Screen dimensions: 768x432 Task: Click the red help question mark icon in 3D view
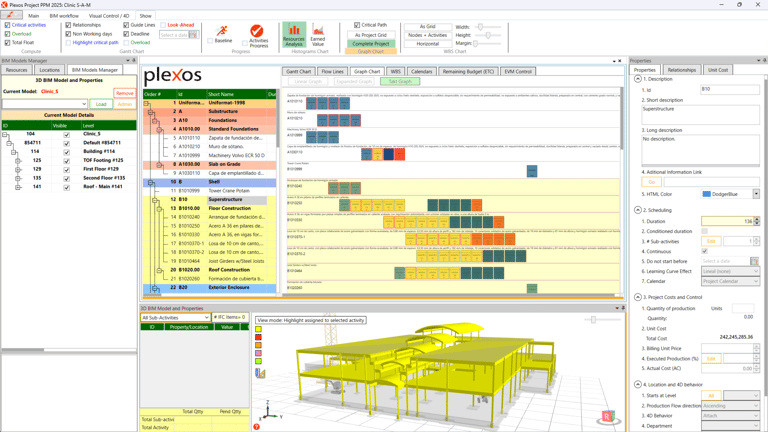256,427
